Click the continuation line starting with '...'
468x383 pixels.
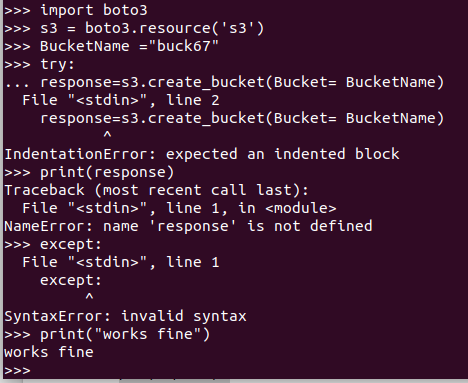(224, 82)
